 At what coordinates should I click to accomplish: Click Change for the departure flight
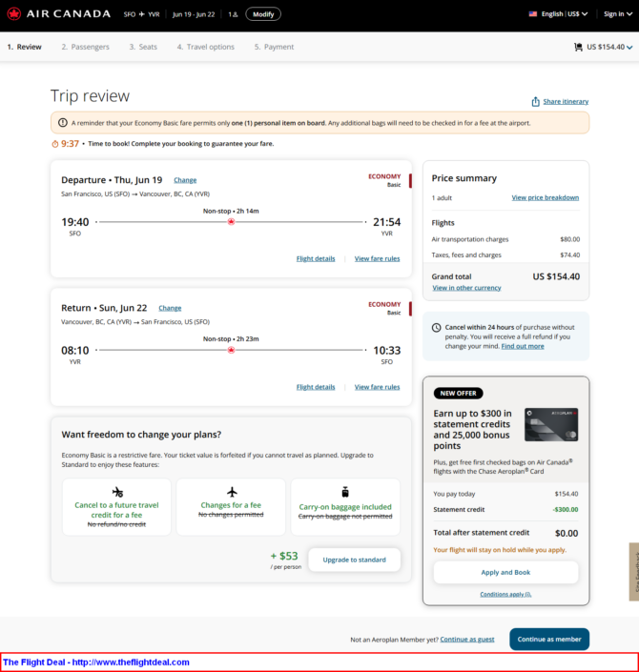(185, 180)
